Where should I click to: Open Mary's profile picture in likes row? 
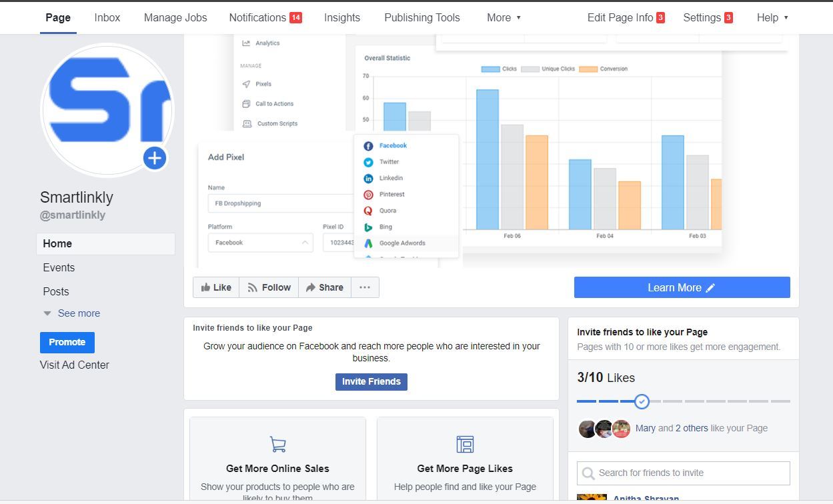[587, 429]
